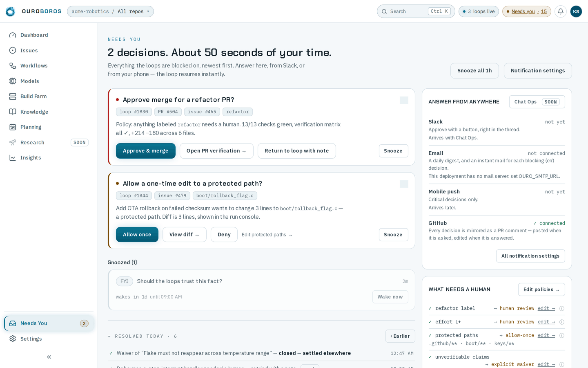The width and height of the screenshot is (588, 368).
Task: Open notifications bell icon
Action: click(x=561, y=11)
